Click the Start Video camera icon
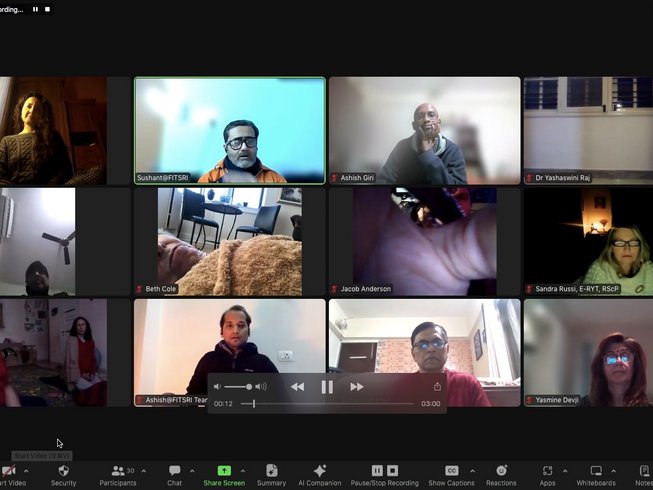The width and height of the screenshot is (653, 490). [x=8, y=471]
